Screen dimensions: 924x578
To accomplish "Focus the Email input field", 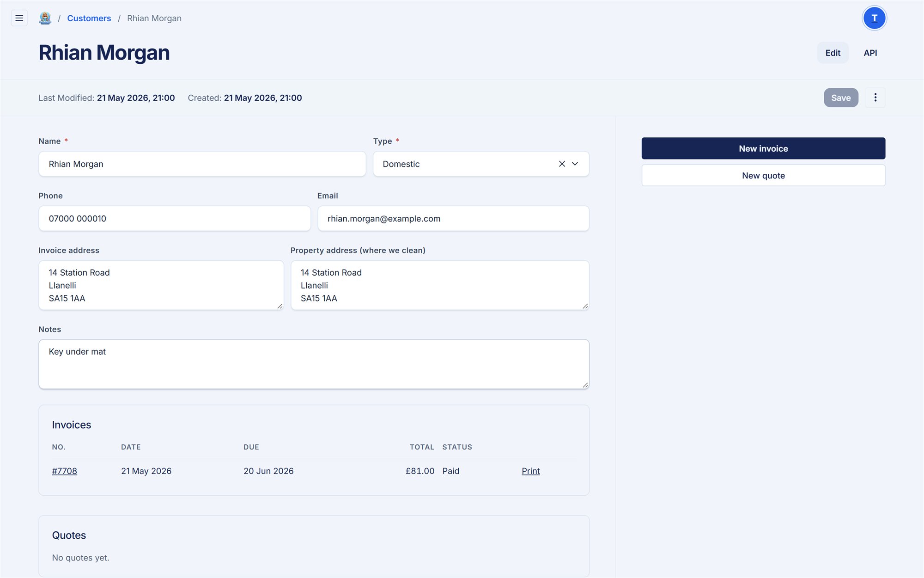I will point(453,218).
